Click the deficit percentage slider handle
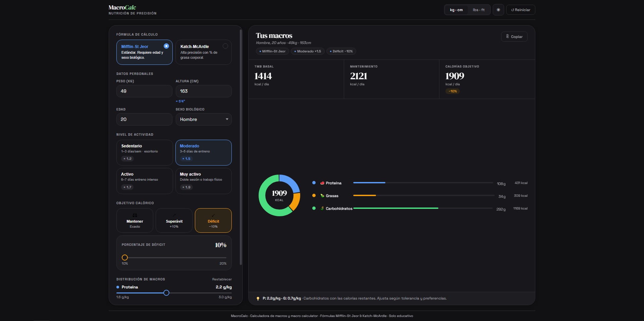This screenshot has height=321, width=644. [125, 258]
